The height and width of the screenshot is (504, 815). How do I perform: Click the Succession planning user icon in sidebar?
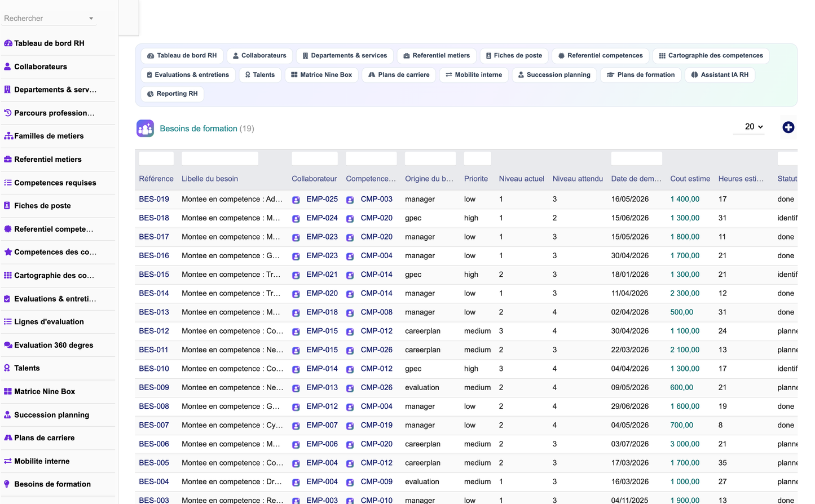pyautogui.click(x=7, y=415)
